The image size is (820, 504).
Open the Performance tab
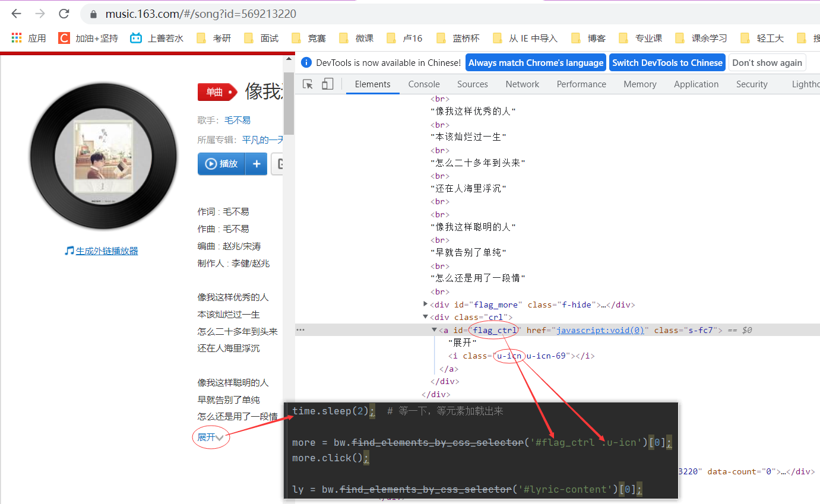tap(581, 84)
